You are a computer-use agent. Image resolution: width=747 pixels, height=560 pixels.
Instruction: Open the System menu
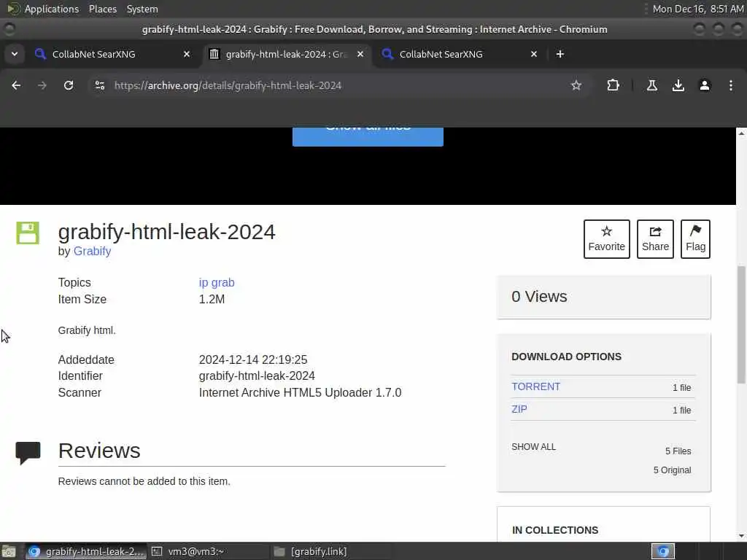(142, 9)
